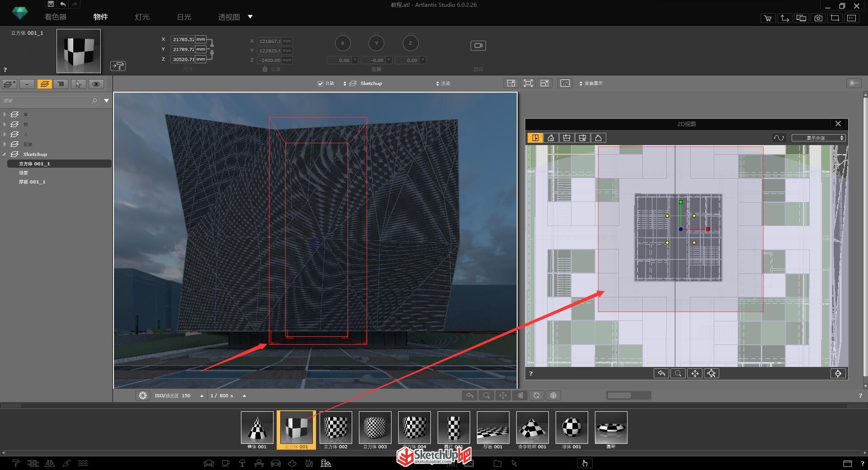This screenshot has width=868, height=470.
Task: Click the dotted render region icon
Action: 565,83
